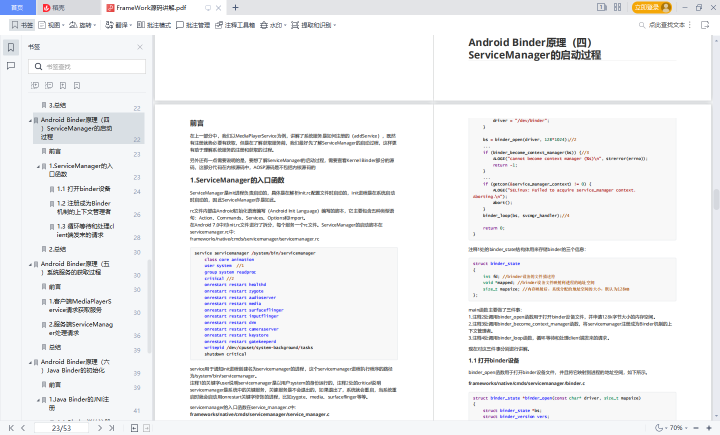Click the expand all bookmarks icon

35,85
